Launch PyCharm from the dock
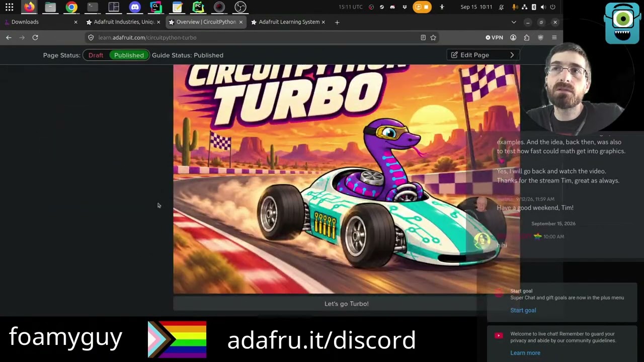This screenshot has width=644, height=362. pos(198,7)
